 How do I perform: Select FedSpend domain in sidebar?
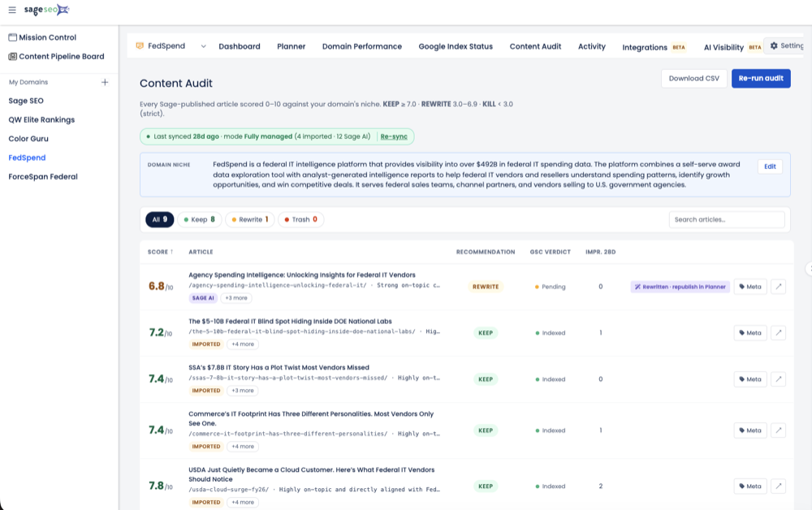(x=27, y=158)
